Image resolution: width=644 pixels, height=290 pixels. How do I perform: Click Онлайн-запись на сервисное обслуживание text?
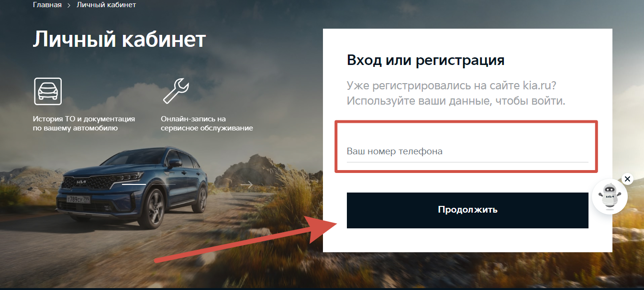click(x=207, y=123)
